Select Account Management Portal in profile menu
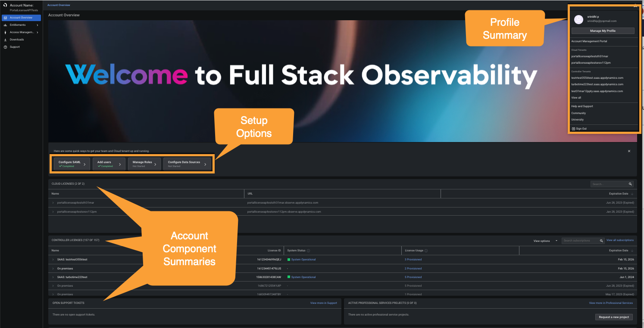 (x=589, y=41)
